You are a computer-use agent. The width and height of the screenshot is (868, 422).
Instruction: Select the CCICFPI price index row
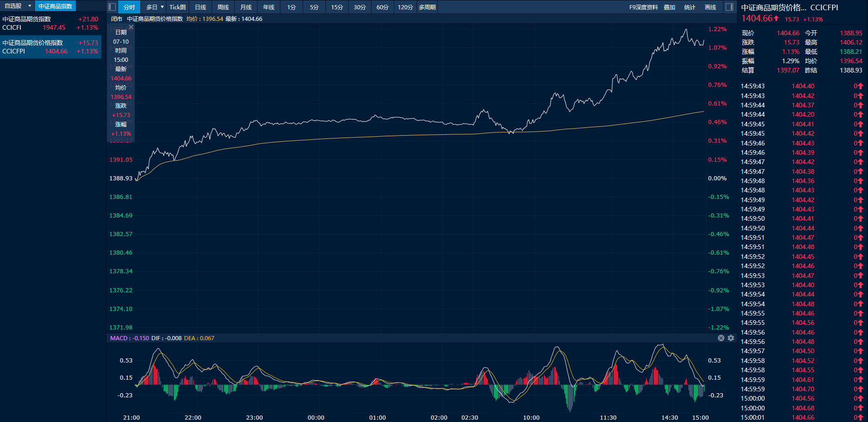click(51, 47)
